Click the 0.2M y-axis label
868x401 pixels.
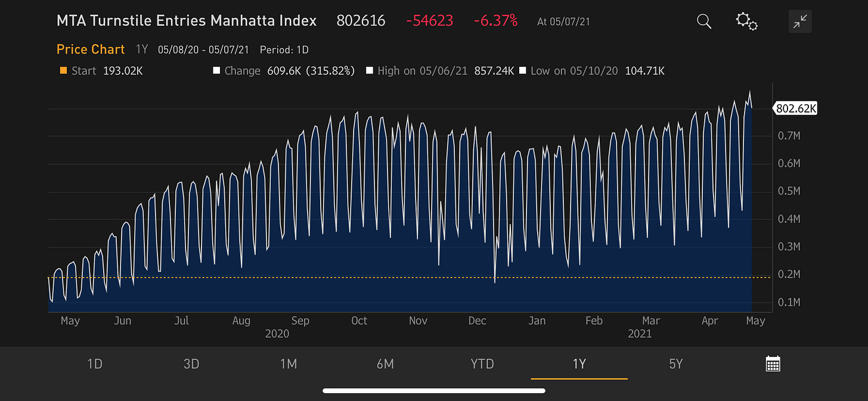(790, 274)
